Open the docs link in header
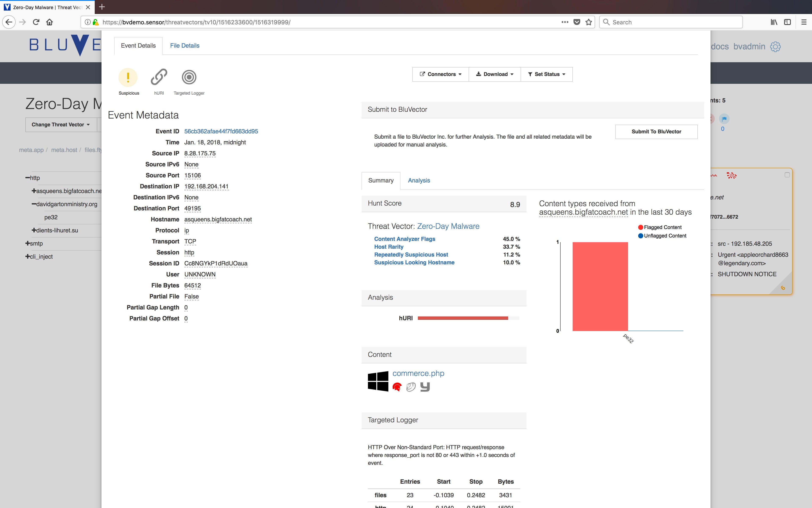Viewport: 812px width, 508px height. point(720,46)
